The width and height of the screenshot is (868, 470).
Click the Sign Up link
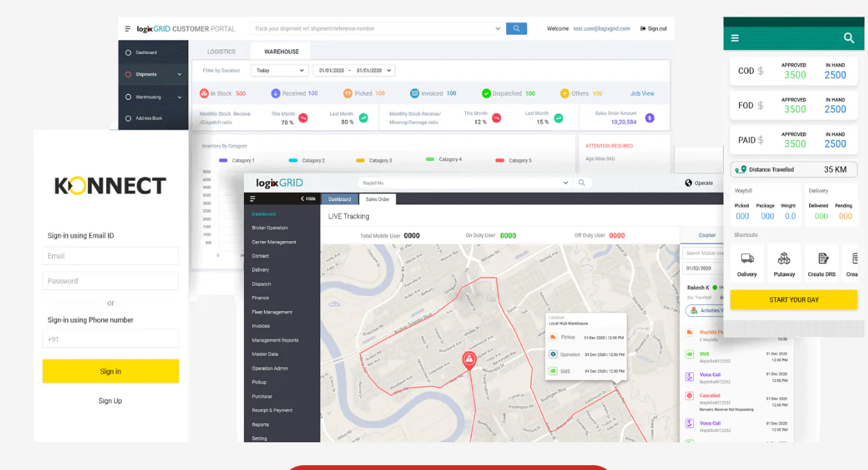(x=110, y=401)
